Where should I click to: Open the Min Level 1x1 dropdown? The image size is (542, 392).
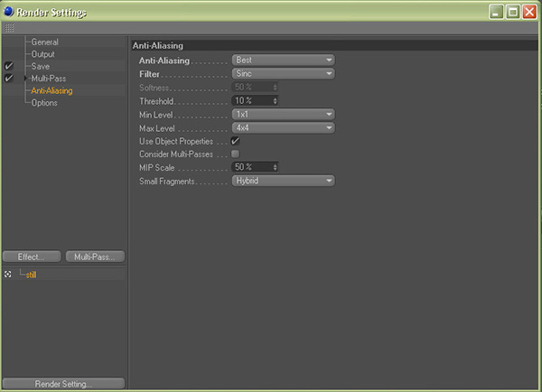(283, 115)
